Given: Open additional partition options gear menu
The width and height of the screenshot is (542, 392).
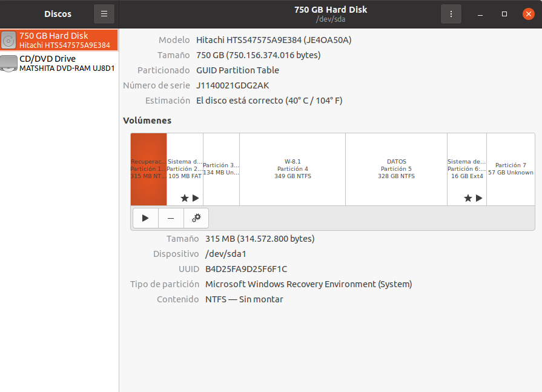Looking at the screenshot, I should click(196, 218).
